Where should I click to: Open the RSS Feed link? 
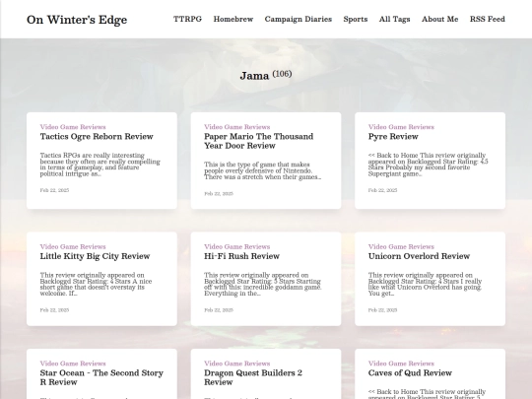[488, 19]
